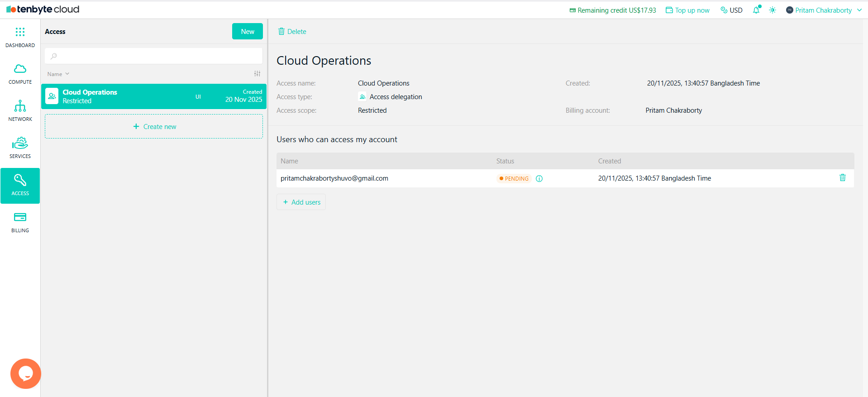Click the New access button

(248, 31)
